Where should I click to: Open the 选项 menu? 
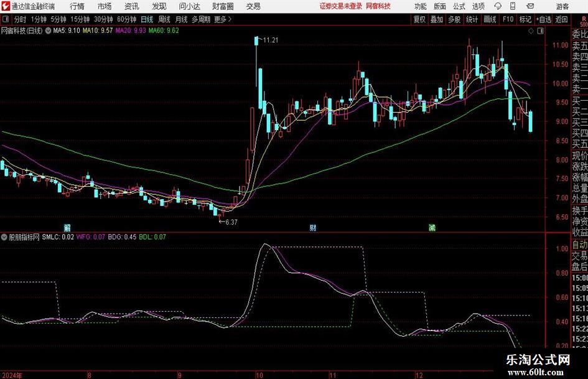coord(478,6)
